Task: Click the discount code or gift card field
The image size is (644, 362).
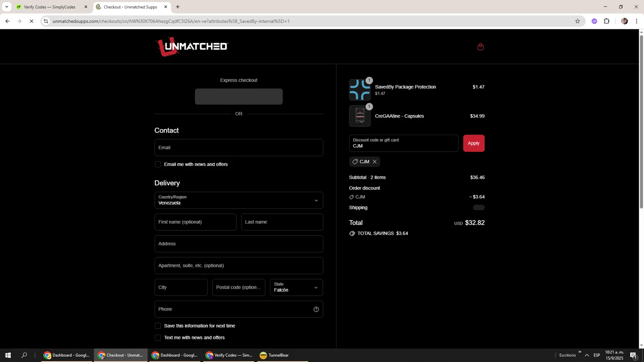Action: (404, 143)
